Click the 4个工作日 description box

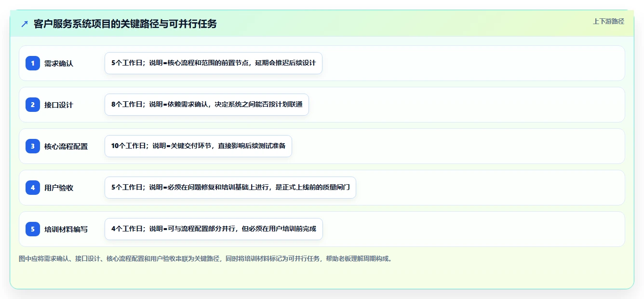tap(214, 229)
